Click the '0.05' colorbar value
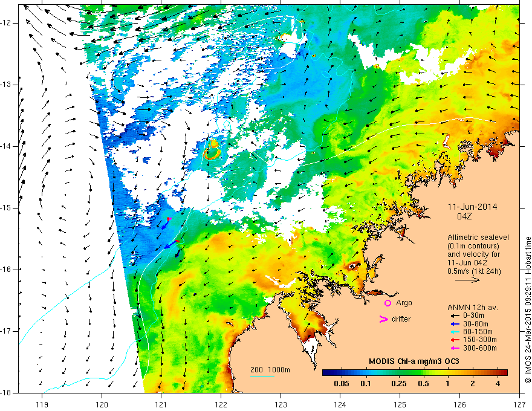532x411 pixels. click(342, 384)
